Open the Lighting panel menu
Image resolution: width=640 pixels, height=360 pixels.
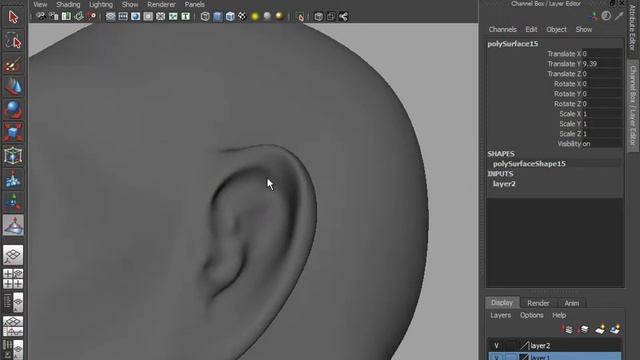point(101,4)
